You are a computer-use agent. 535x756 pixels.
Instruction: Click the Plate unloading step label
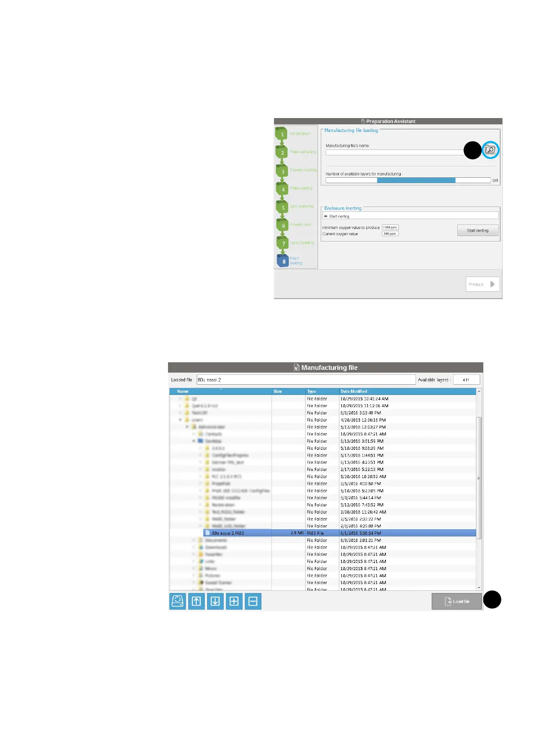(x=303, y=152)
